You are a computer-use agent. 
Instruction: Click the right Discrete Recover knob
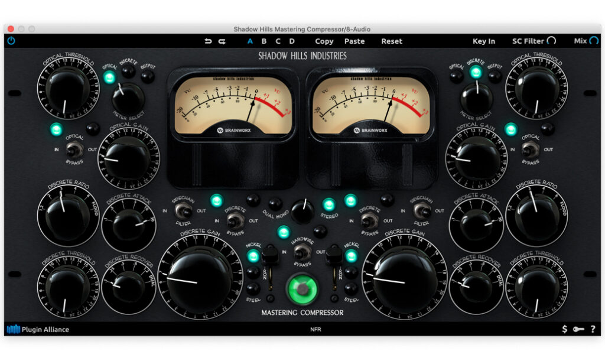(x=476, y=287)
